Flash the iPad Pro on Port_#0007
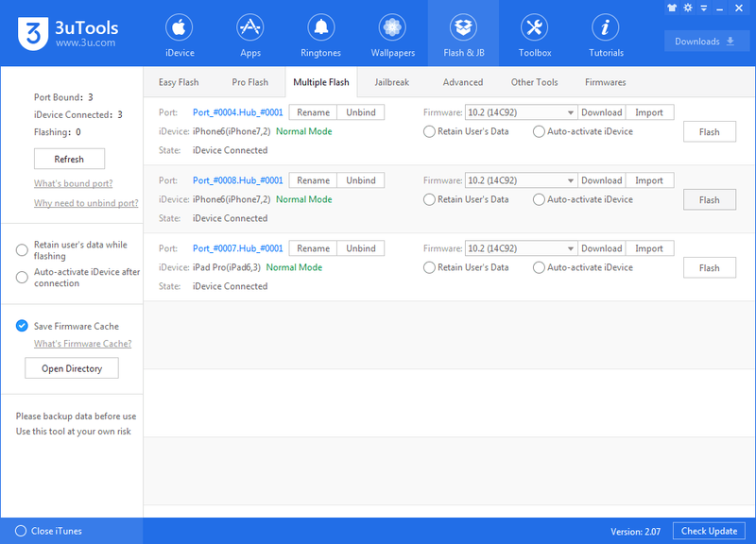The height and width of the screenshot is (544, 756). tap(710, 268)
